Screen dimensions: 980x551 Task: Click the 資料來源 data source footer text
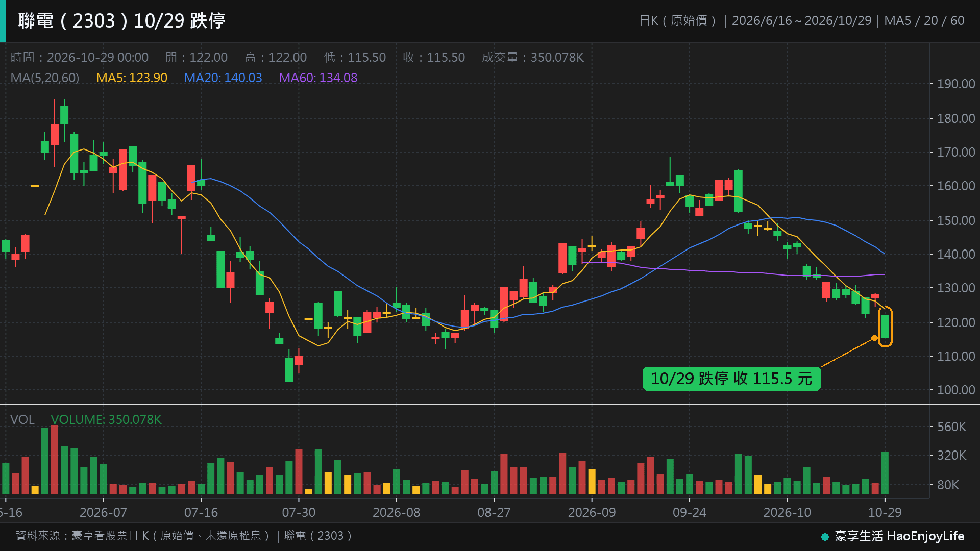point(184,536)
